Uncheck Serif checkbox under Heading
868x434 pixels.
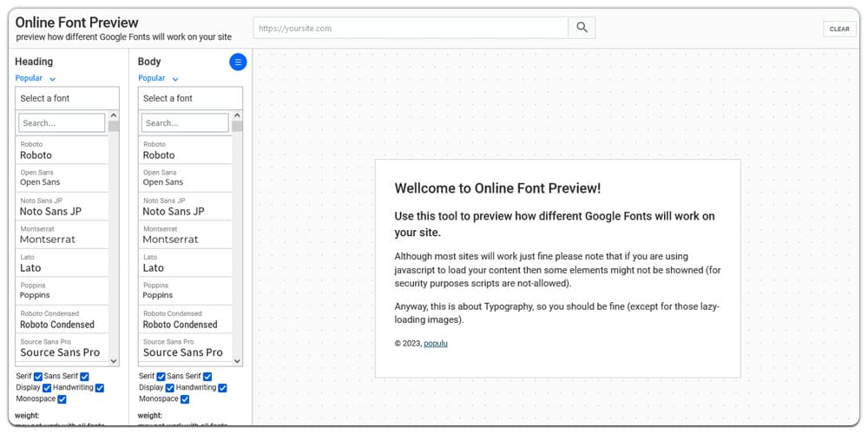coord(38,377)
